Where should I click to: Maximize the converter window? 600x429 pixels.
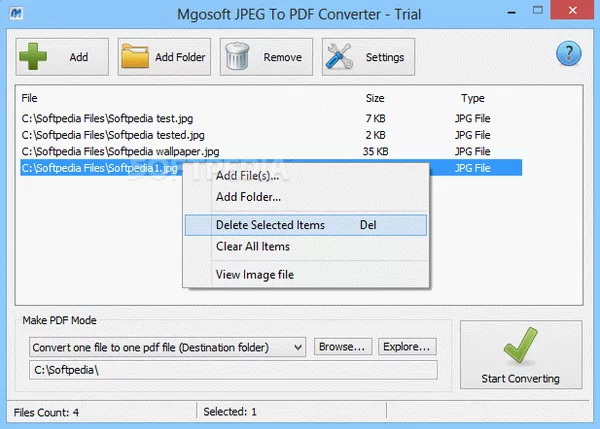pyautogui.click(x=538, y=10)
